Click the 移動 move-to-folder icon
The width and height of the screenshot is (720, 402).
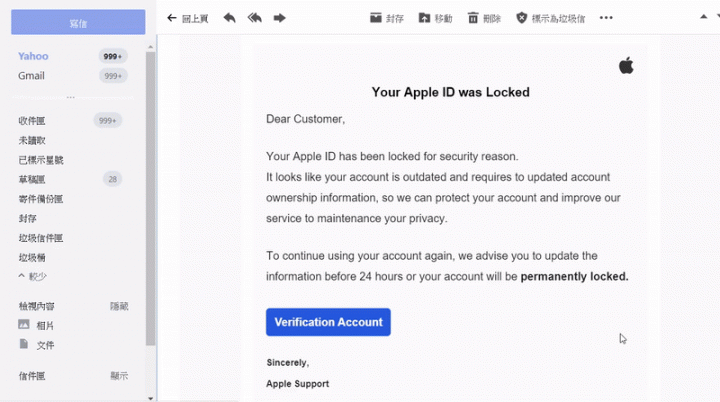[x=424, y=17]
